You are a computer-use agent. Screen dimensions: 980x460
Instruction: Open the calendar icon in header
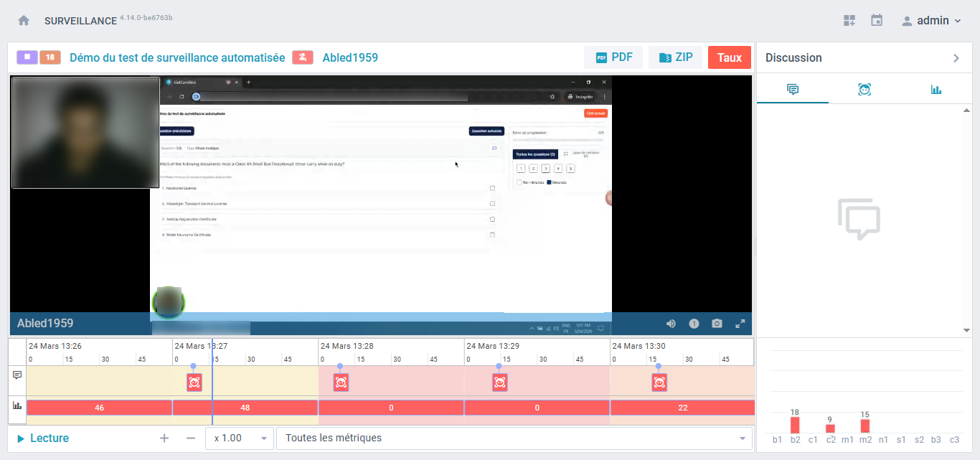click(877, 21)
